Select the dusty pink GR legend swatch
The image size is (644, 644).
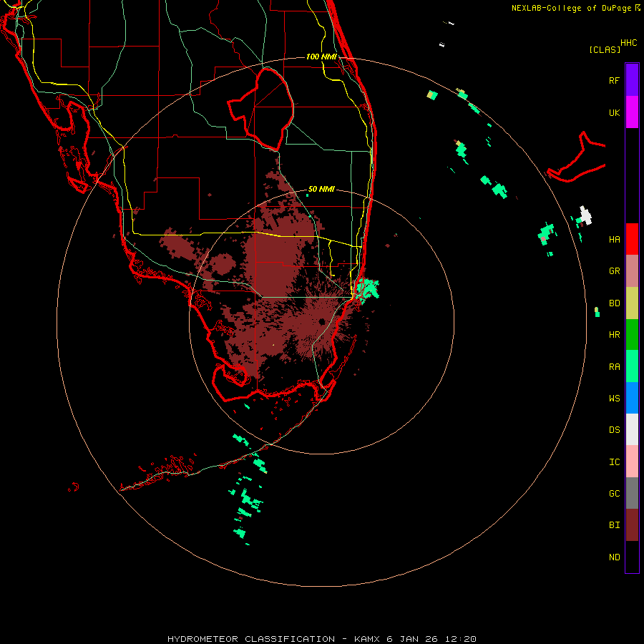click(x=632, y=271)
